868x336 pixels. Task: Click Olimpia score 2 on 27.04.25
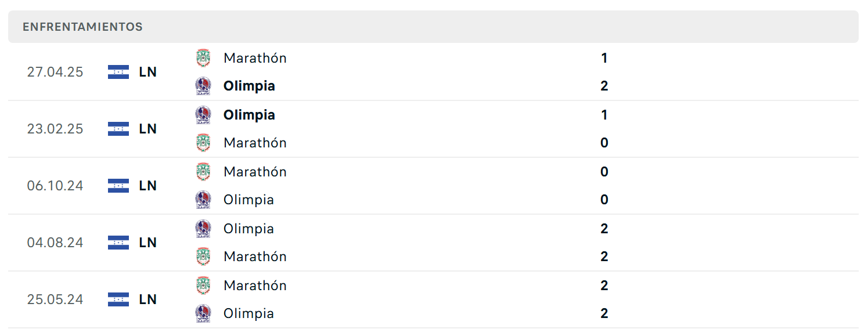(604, 86)
